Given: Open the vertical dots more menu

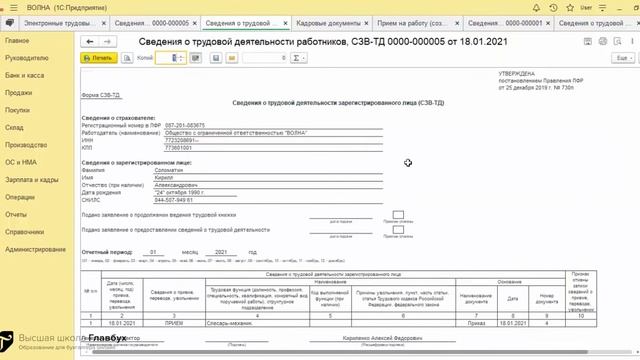Looking at the screenshot, I should pyautogui.click(x=632, y=41).
